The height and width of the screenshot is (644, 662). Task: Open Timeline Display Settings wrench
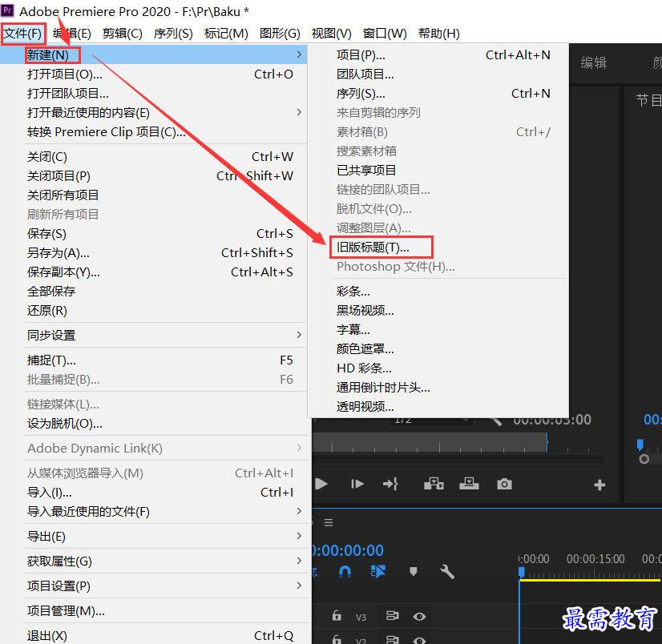(447, 572)
